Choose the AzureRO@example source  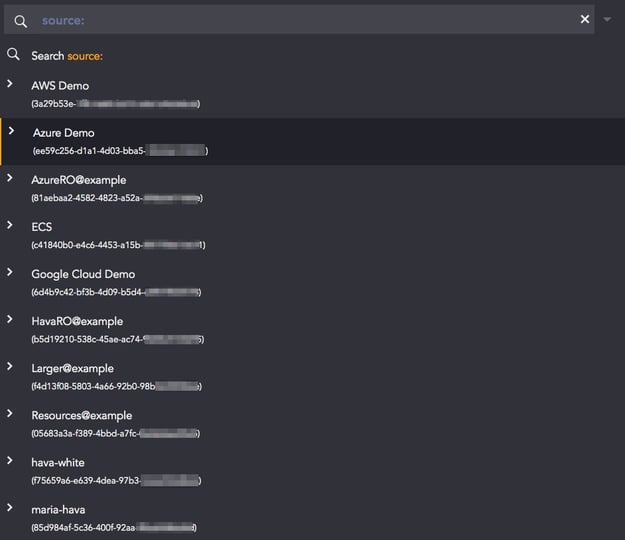(x=79, y=180)
